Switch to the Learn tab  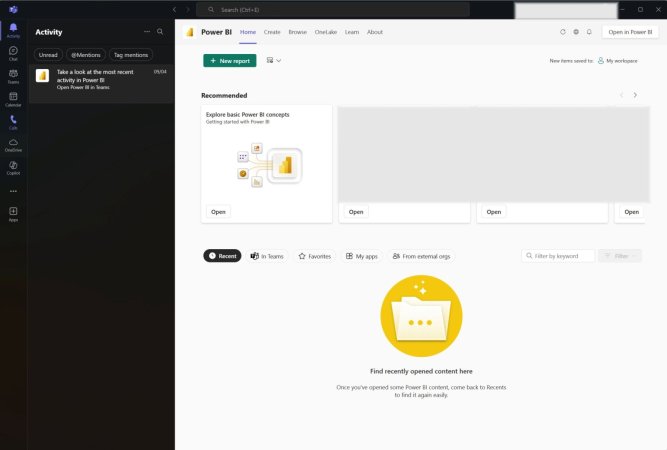point(352,32)
